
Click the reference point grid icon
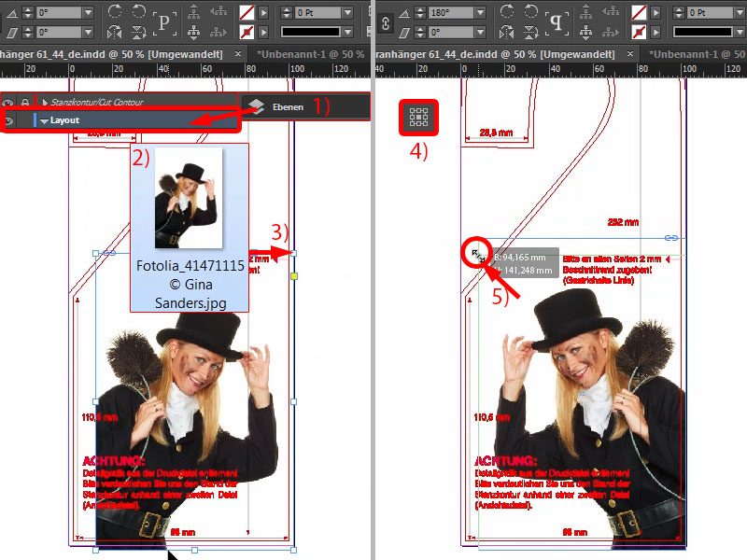418,118
